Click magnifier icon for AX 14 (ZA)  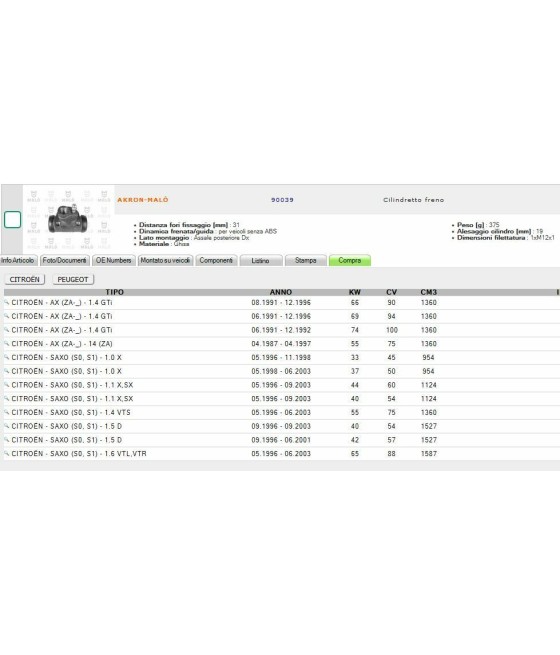[7, 343]
